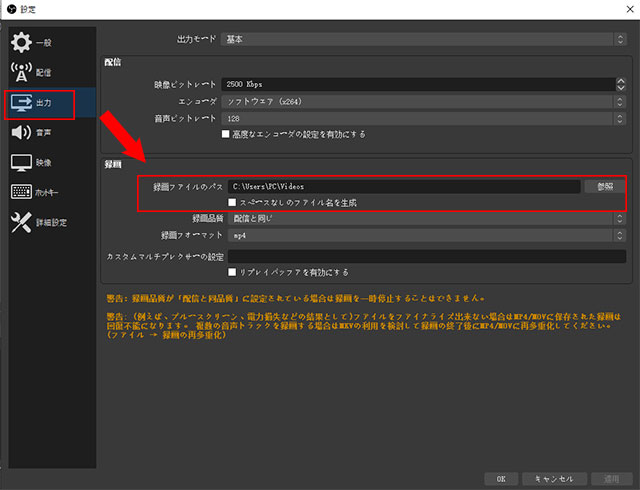Toggle スペースなしのファイル名を生成 checkbox

233,202
